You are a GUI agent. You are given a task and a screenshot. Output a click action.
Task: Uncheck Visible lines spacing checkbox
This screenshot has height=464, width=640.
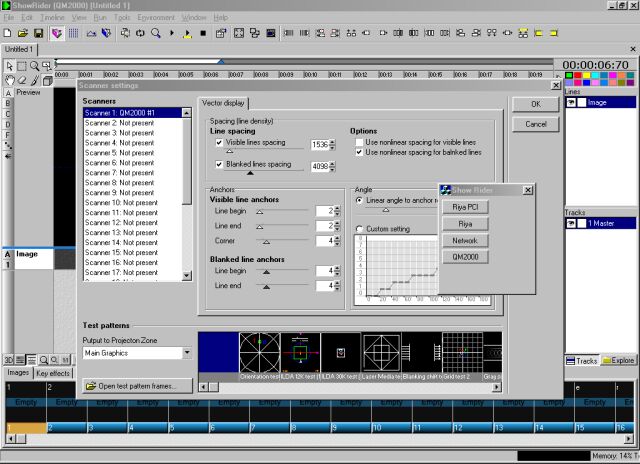tap(219, 143)
